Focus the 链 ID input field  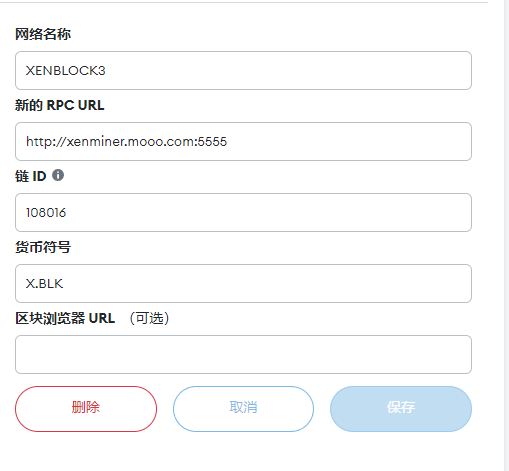click(x=243, y=212)
